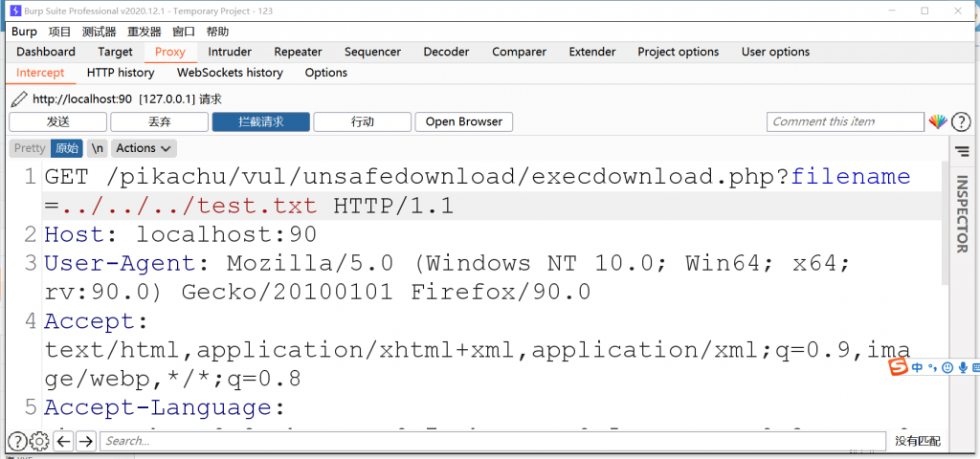Click the Sogou input method S icon
Screen dimensions: 980x459
(x=899, y=367)
